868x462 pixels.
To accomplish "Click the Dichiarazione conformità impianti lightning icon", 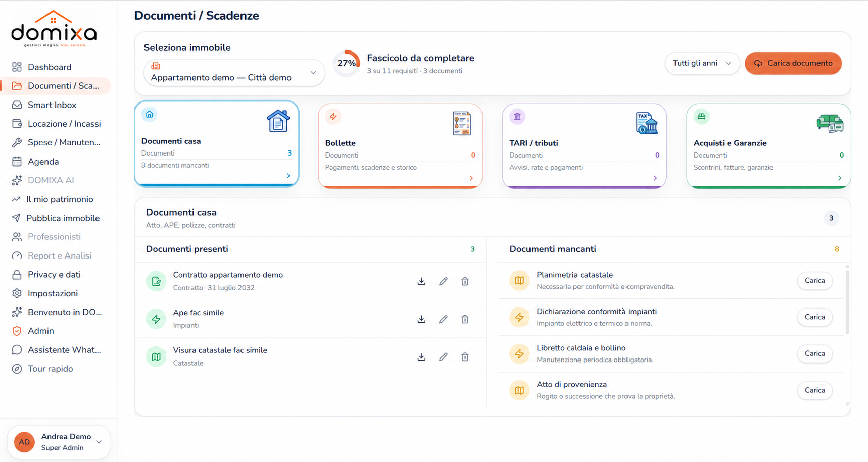I will [x=519, y=317].
